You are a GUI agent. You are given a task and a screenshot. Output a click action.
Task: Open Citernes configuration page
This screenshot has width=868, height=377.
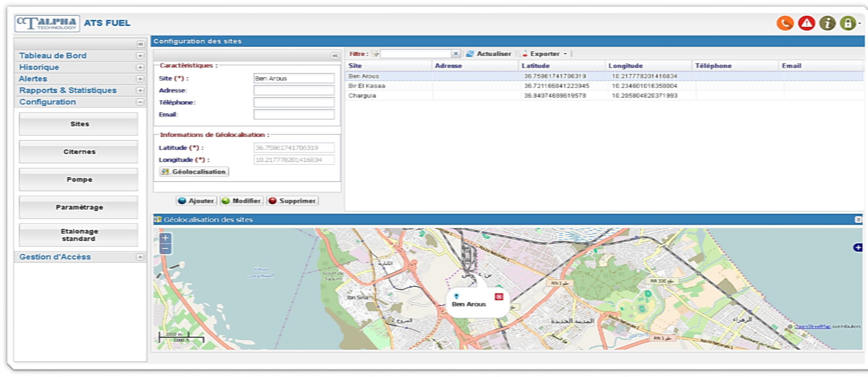79,152
